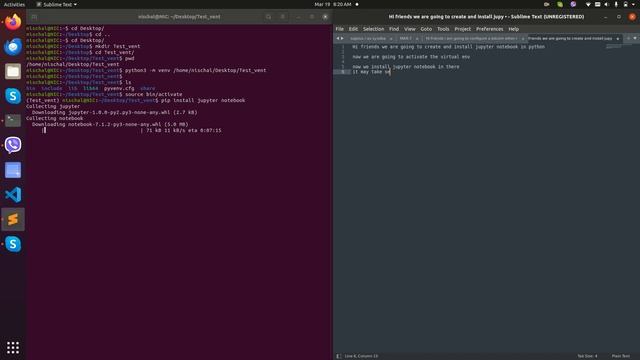640x360 pixels.
Task: Click the screen recording tray indicator
Action: (x=547, y=4)
